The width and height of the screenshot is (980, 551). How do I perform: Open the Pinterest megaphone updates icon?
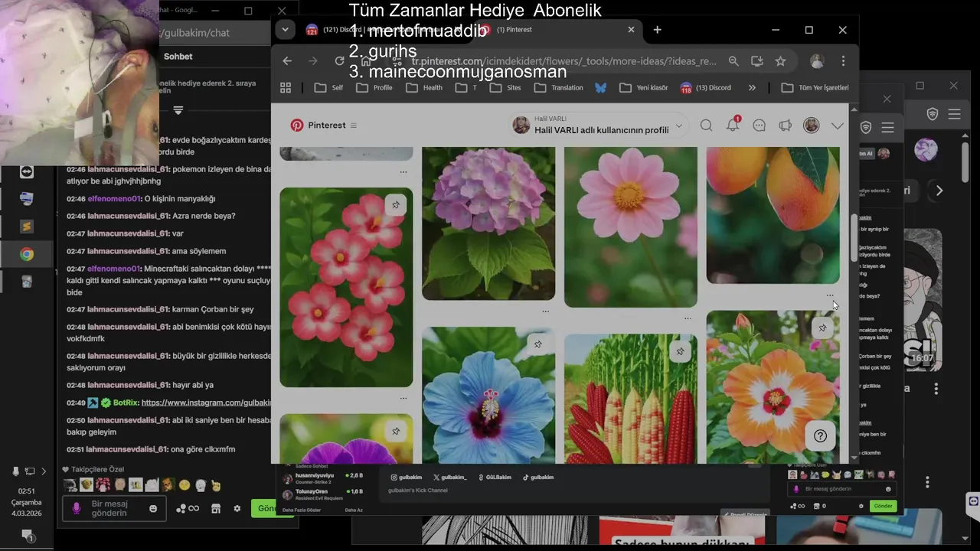click(x=786, y=126)
